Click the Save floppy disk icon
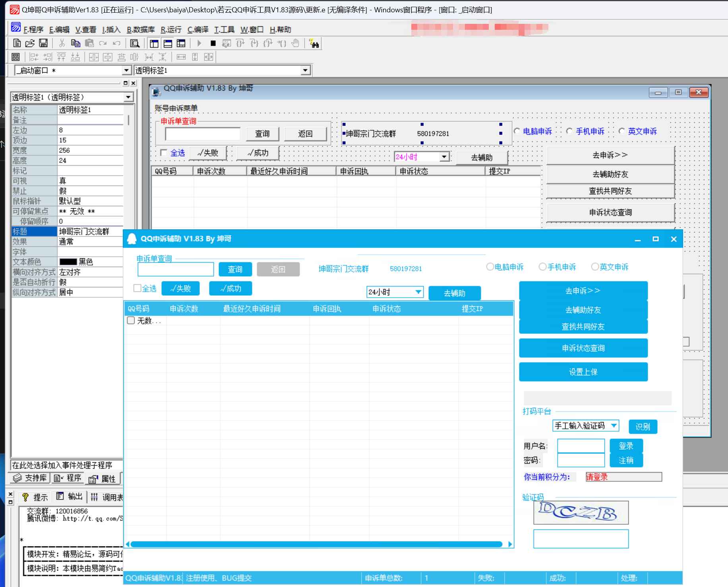This screenshot has width=728, height=587. coord(43,43)
